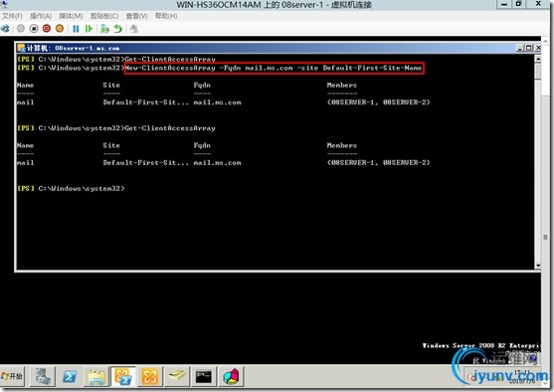554x392 pixels.
Task: Click the colorful pie chart taskbar icon
Action: (231, 376)
